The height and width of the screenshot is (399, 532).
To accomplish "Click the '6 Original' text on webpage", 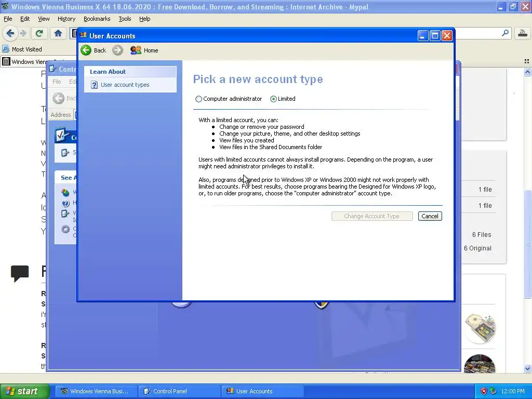I will [x=477, y=248].
